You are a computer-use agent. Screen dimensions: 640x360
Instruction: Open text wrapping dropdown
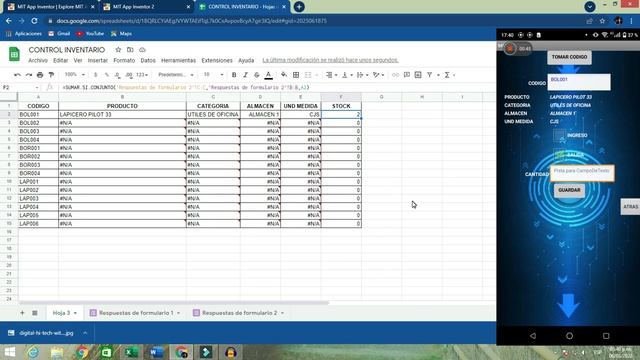coord(362,75)
